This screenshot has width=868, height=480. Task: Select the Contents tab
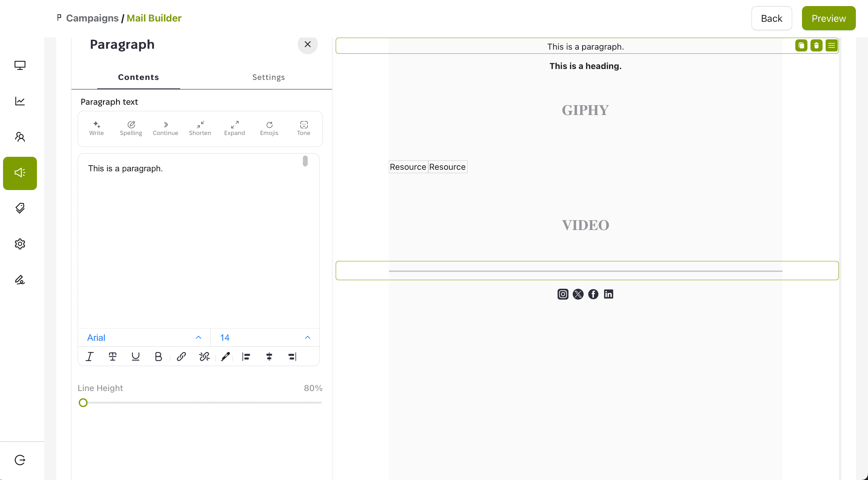click(138, 77)
